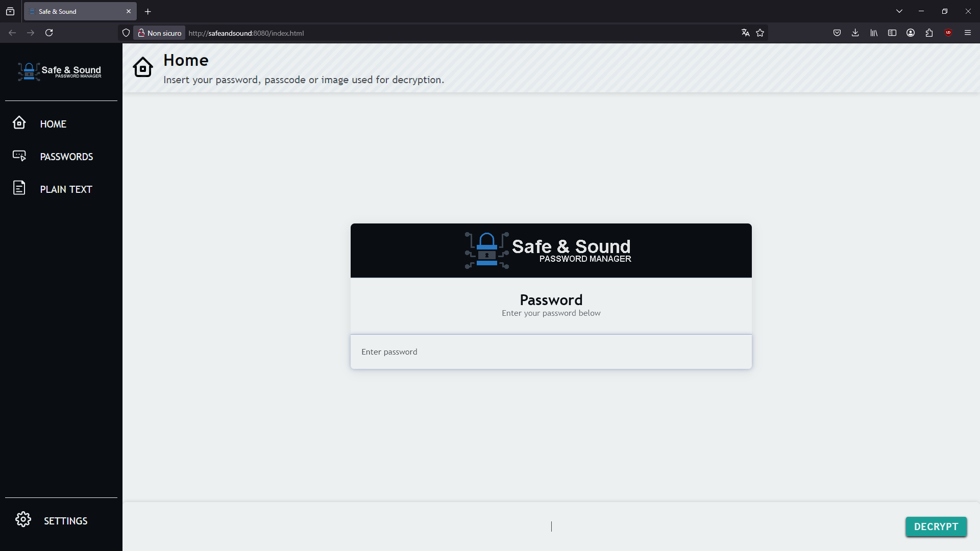Open the recent browsing icon top left
Screen dimensions: 980x551
(10, 11)
